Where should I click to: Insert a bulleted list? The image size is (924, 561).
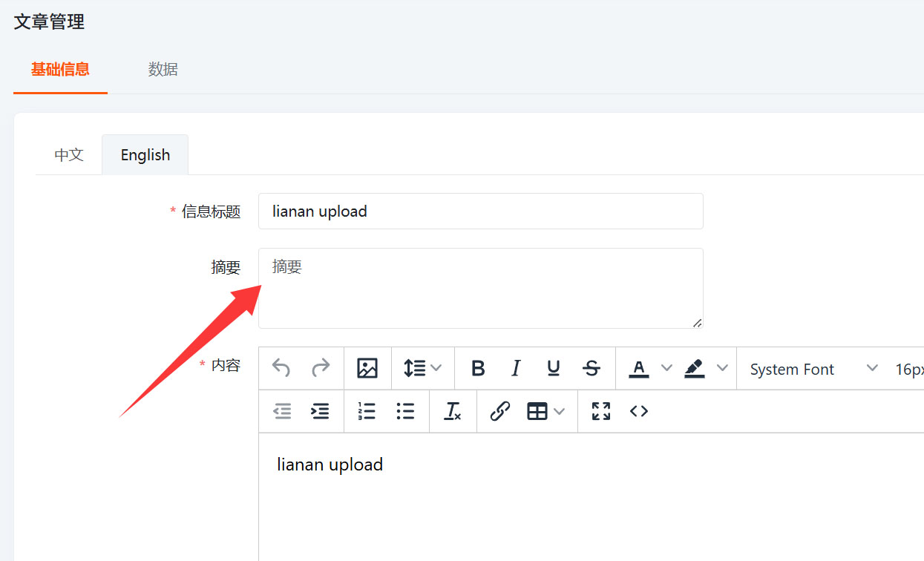point(405,411)
